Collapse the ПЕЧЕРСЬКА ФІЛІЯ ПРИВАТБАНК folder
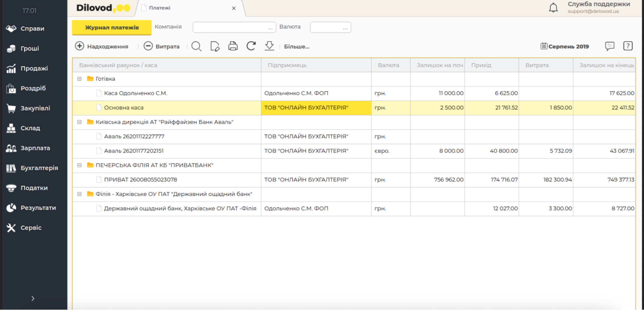 pyautogui.click(x=79, y=165)
